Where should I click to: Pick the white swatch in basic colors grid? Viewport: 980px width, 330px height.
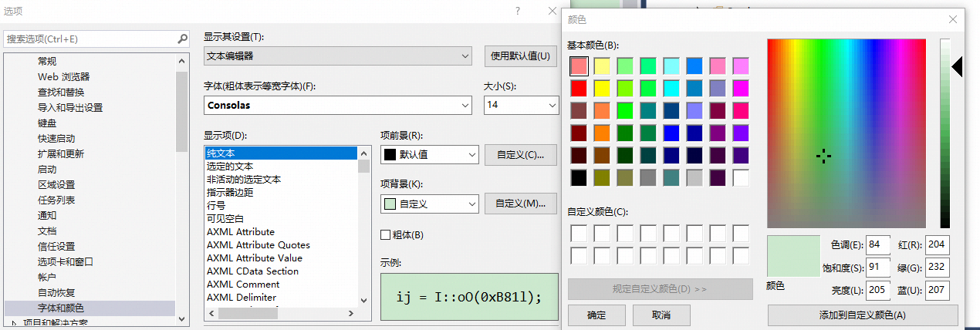741,177
